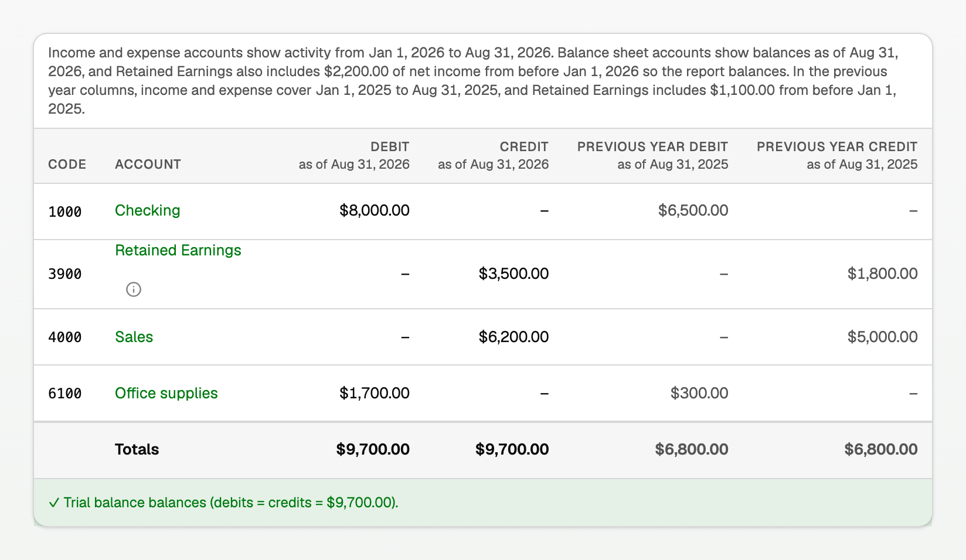Viewport: 966px width, 560px height.
Task: Select account code 4000
Action: [65, 337]
